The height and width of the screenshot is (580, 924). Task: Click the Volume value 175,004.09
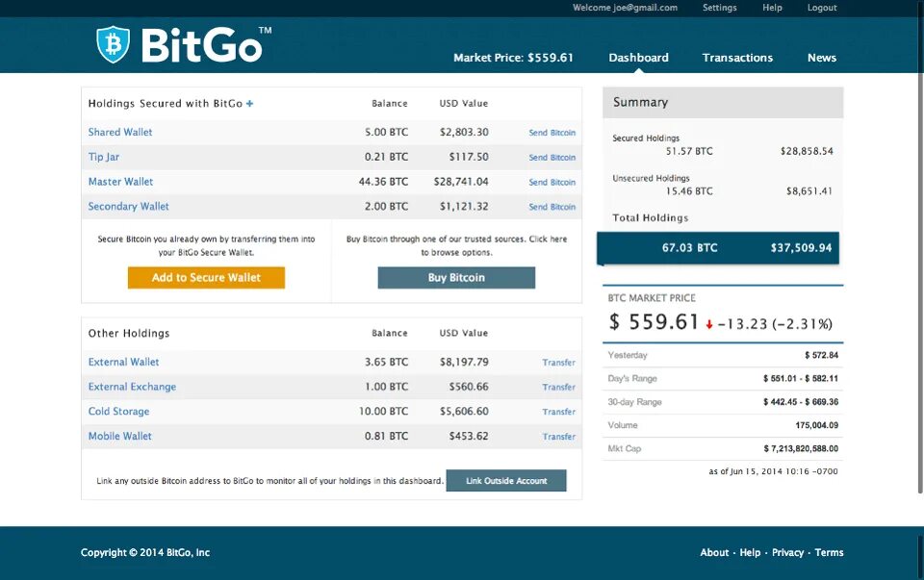(817, 424)
